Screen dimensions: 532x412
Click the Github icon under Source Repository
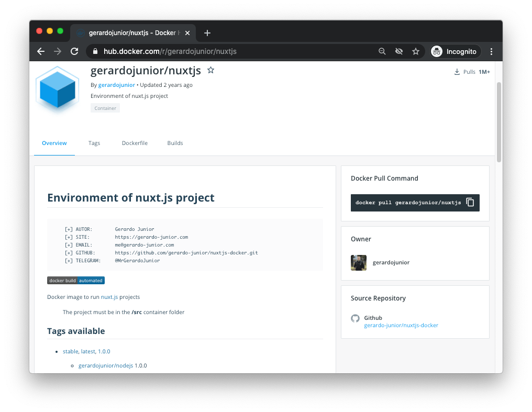(x=356, y=318)
